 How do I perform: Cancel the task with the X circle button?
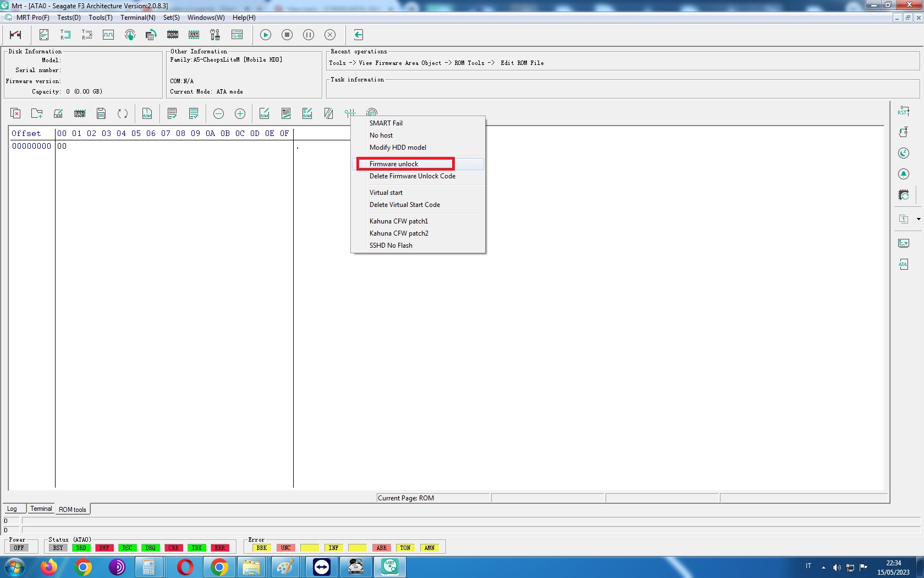coord(330,35)
